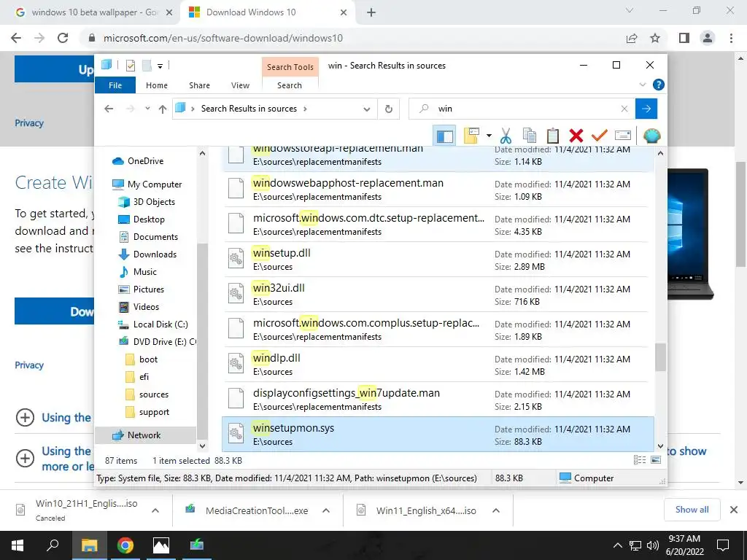Click the Properties quick access checkmark icon
This screenshot has width=747, height=560.
click(x=130, y=66)
